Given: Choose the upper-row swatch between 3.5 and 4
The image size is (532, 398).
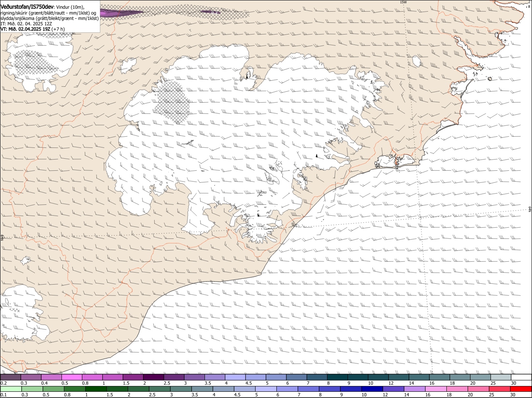Looking at the screenshot, I should [x=214, y=377].
